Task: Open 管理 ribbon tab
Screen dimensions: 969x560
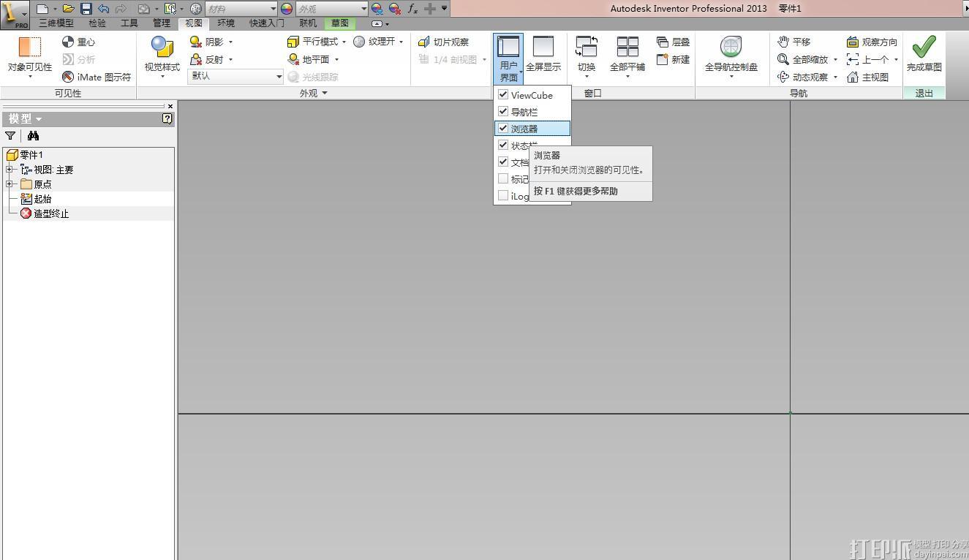Action: point(162,23)
